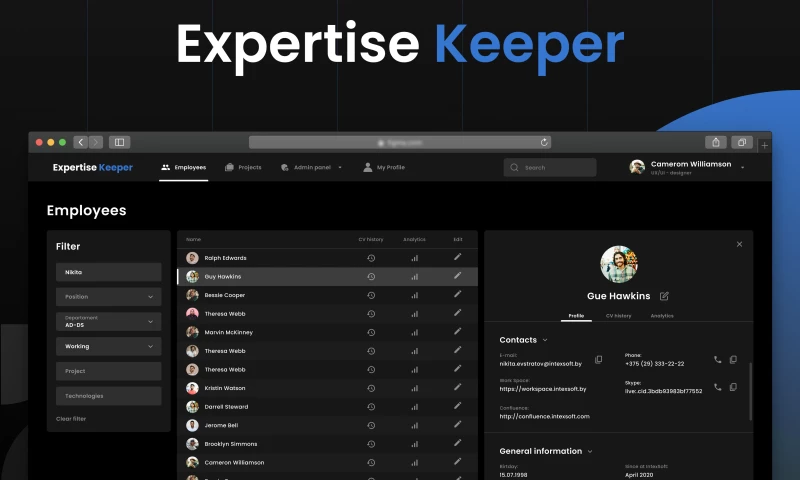800x480 pixels.
Task: Open the Working status dropdown
Action: click(x=109, y=346)
